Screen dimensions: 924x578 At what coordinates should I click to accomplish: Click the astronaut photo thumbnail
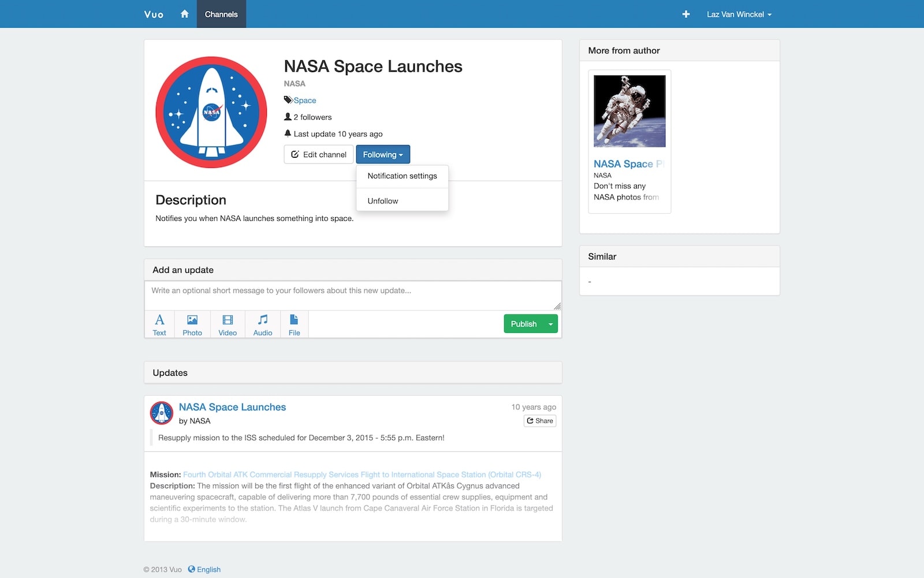pyautogui.click(x=629, y=111)
